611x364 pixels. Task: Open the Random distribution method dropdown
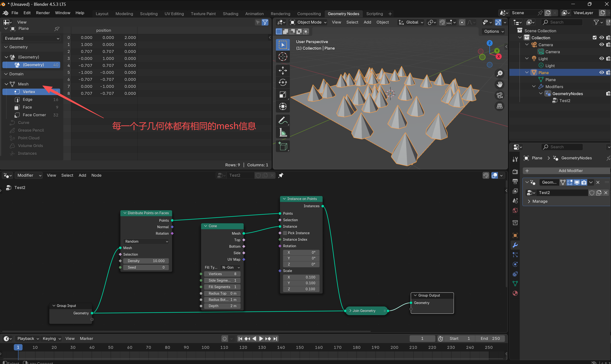(146, 241)
